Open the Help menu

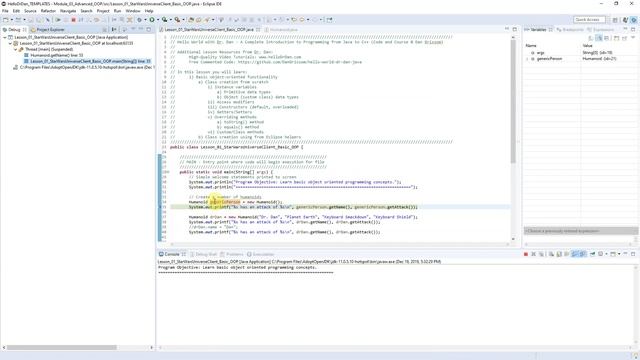point(149,11)
